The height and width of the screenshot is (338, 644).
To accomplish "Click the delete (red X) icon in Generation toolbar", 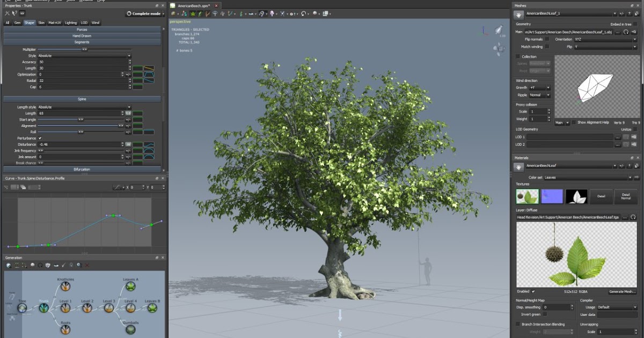I will (x=86, y=265).
